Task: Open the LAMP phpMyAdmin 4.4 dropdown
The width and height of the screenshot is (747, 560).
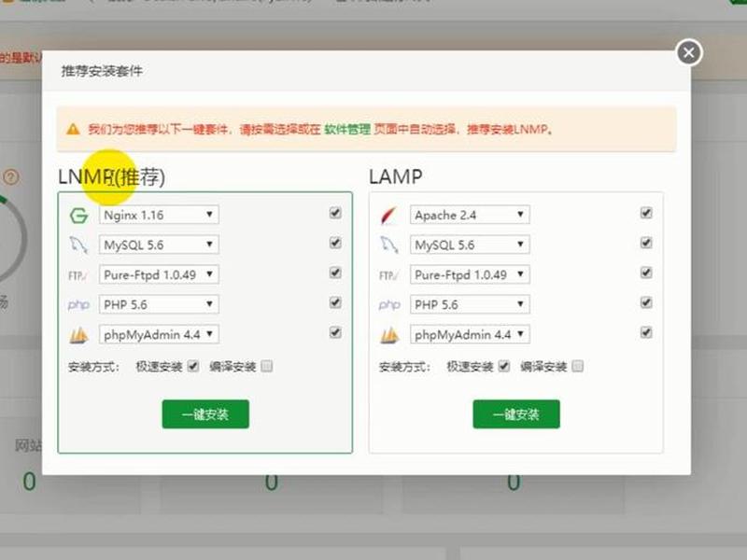Action: (x=470, y=334)
